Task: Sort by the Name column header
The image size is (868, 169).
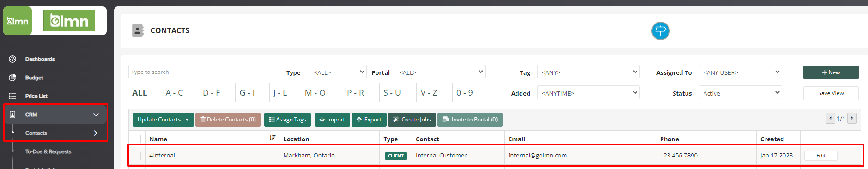Action: click(x=158, y=139)
